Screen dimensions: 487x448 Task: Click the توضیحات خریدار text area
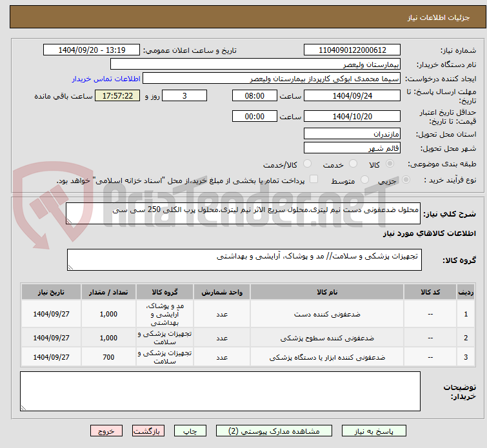click(220, 391)
